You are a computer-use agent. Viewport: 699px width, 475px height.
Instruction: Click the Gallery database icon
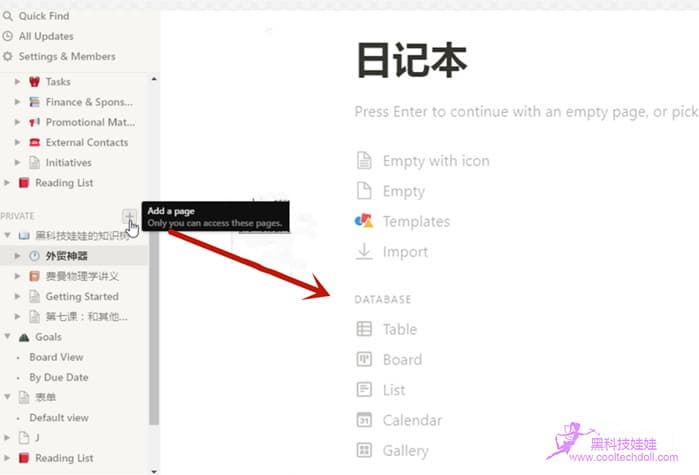364,450
